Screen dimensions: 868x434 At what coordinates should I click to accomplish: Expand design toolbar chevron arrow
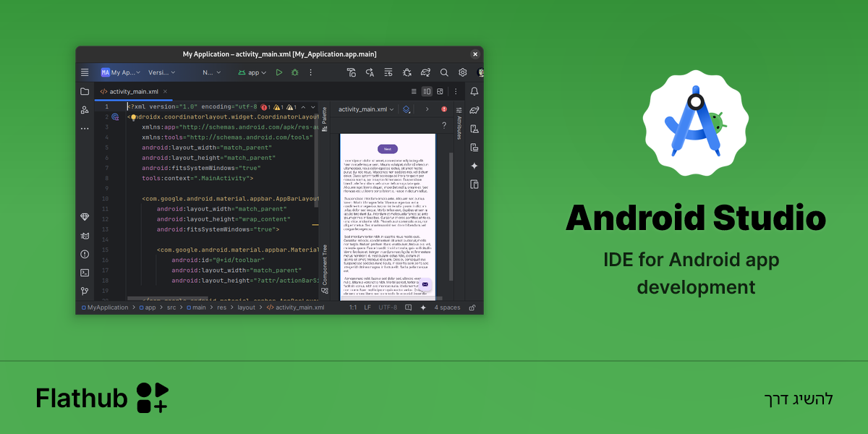coord(427,109)
